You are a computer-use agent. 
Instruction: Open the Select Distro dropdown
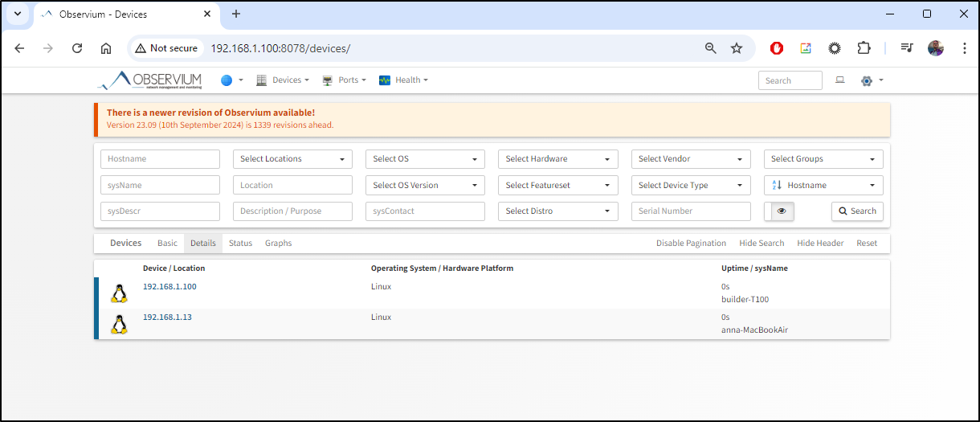[558, 211]
